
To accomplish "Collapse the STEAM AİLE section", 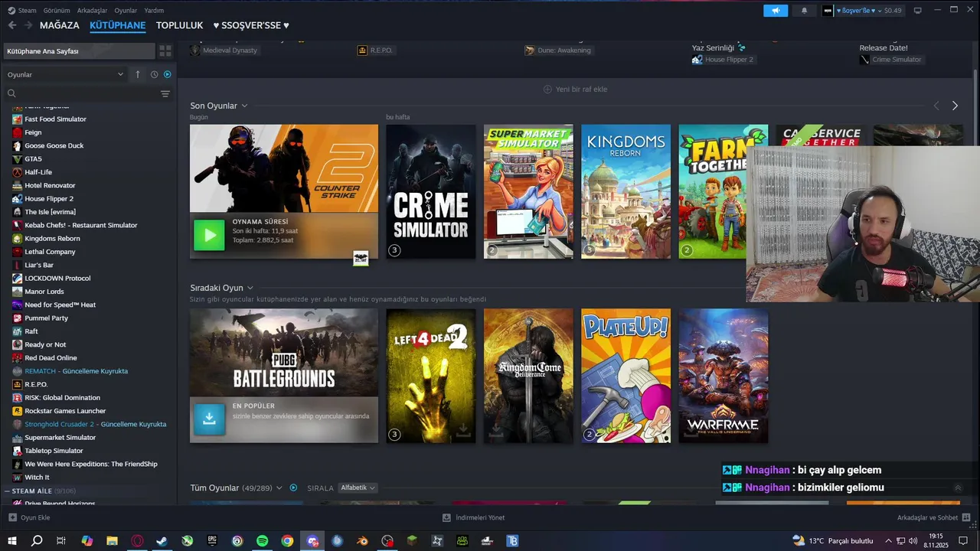I will tap(7, 491).
